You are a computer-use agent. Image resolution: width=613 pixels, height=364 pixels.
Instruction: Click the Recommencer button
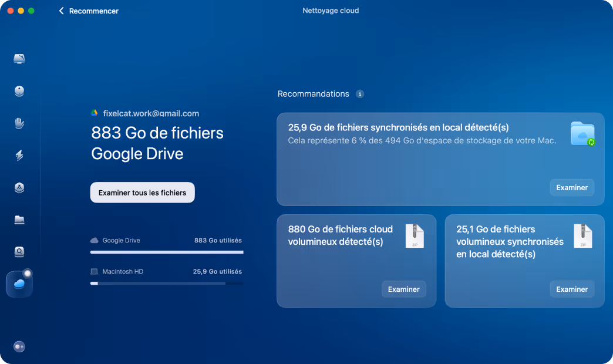(x=88, y=11)
